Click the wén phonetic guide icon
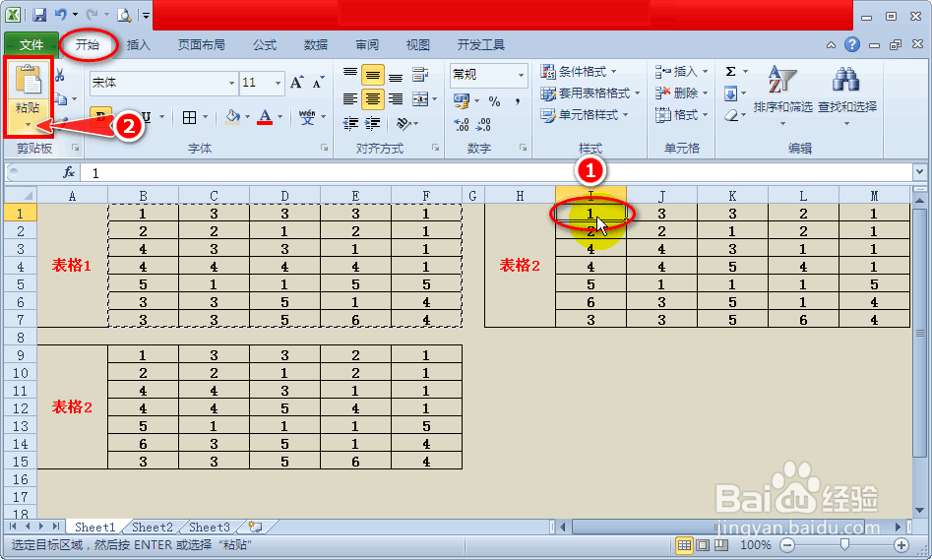This screenshot has width=932, height=560. pos(307,116)
